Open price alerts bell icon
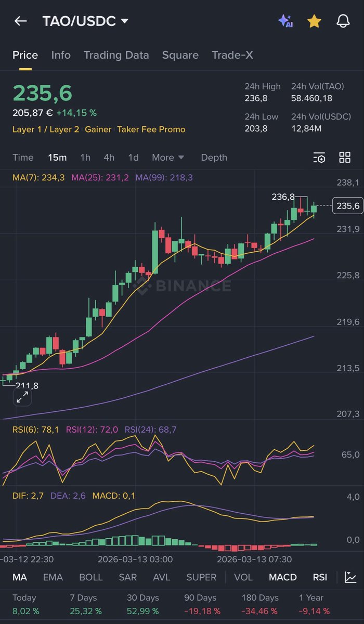The image size is (364, 624). (343, 21)
